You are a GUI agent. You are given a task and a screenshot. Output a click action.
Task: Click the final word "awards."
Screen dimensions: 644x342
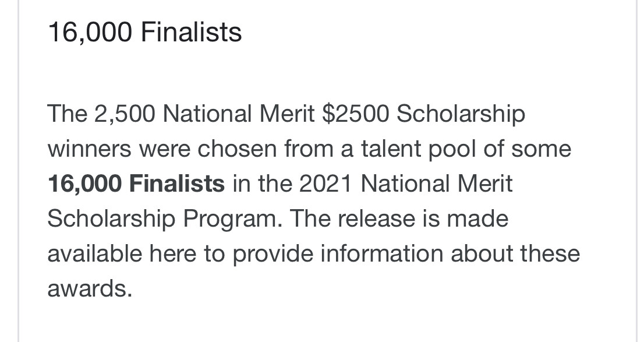point(90,288)
